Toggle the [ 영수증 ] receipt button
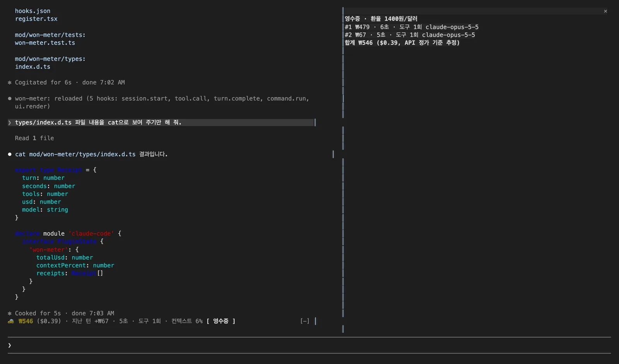This screenshot has width=619, height=364. click(x=221, y=321)
